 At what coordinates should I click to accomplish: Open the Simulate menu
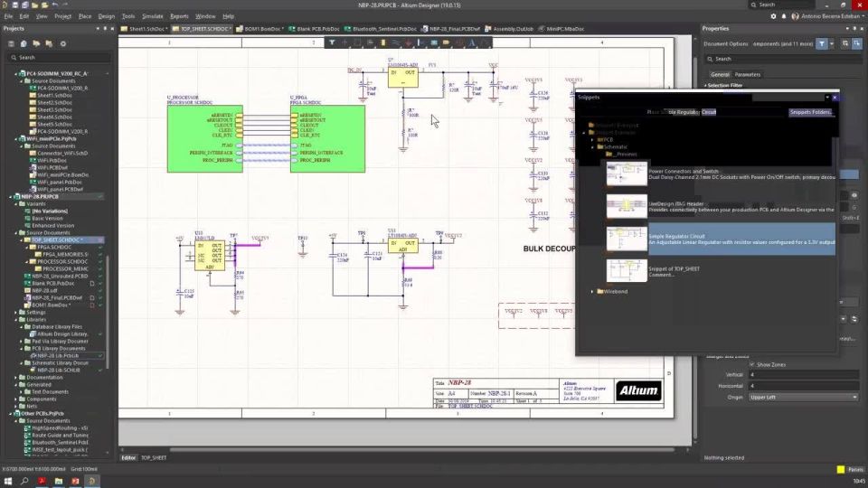(152, 16)
